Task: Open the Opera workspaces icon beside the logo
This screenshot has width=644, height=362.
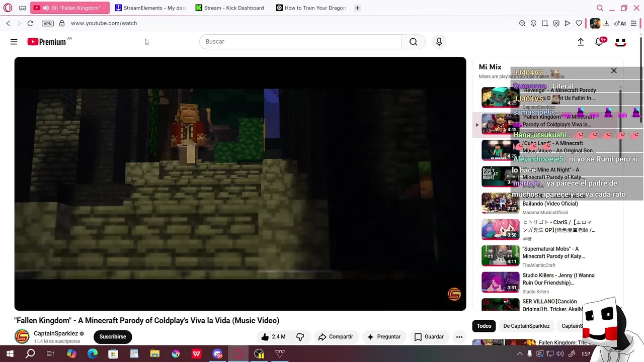Action: [x=23, y=8]
